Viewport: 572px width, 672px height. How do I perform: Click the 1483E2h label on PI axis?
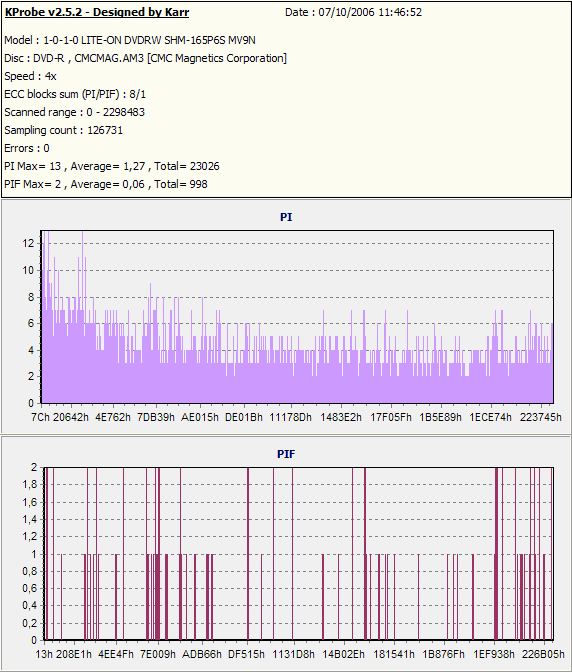tap(341, 417)
